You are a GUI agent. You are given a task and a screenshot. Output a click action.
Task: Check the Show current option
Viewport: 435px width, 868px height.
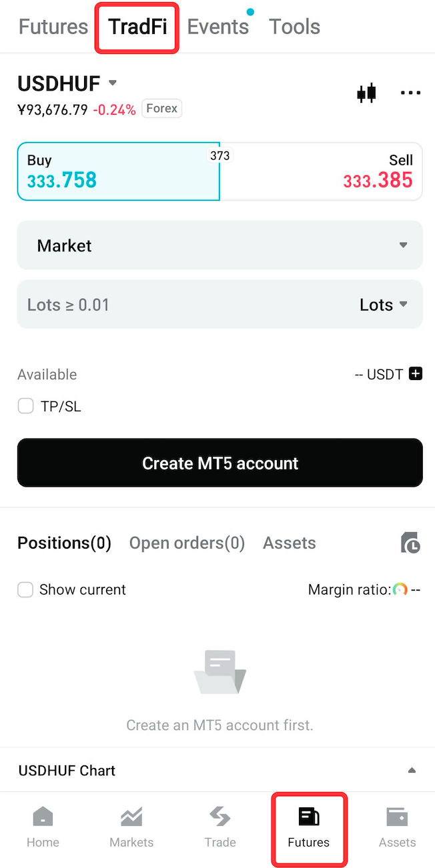coord(25,589)
